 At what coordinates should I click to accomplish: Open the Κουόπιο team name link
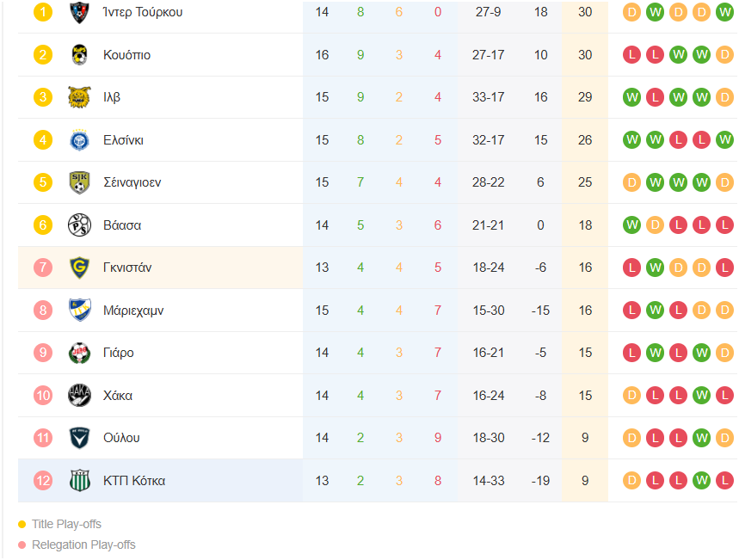point(126,55)
